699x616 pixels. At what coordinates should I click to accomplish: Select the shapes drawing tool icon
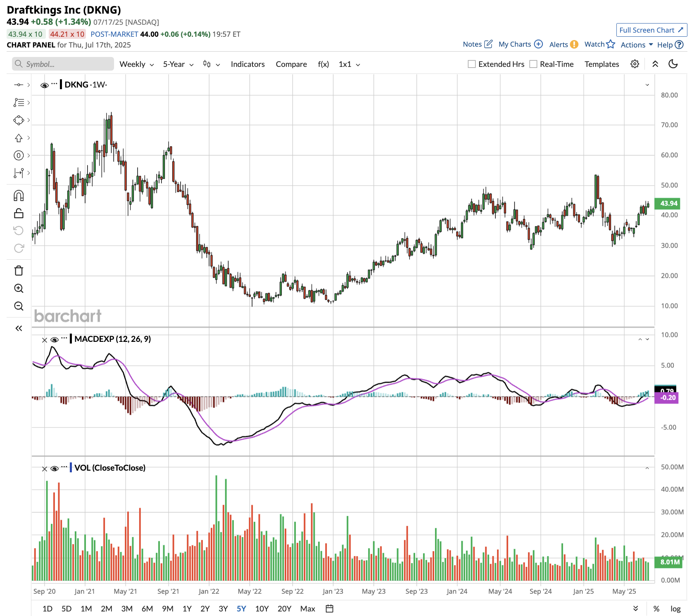pyautogui.click(x=19, y=120)
